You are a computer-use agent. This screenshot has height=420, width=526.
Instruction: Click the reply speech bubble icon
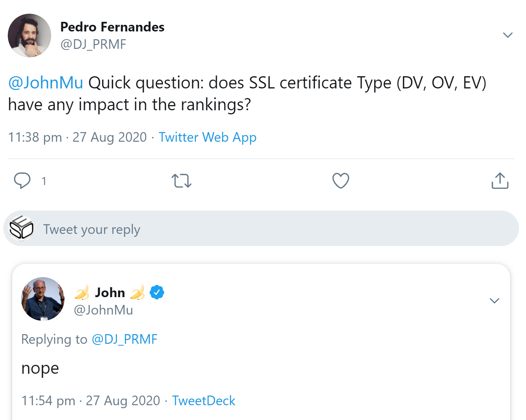pos(22,181)
